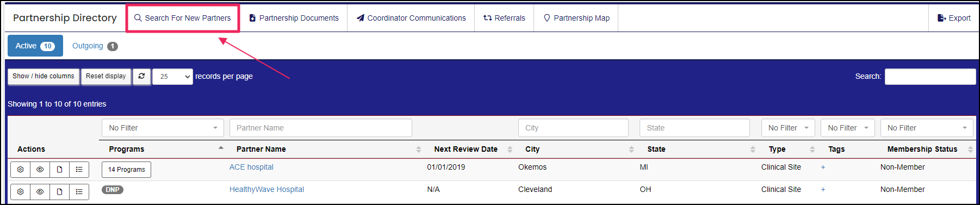Open the Programs No Filter dropdown
The height and width of the screenshot is (205, 980).
click(x=163, y=128)
